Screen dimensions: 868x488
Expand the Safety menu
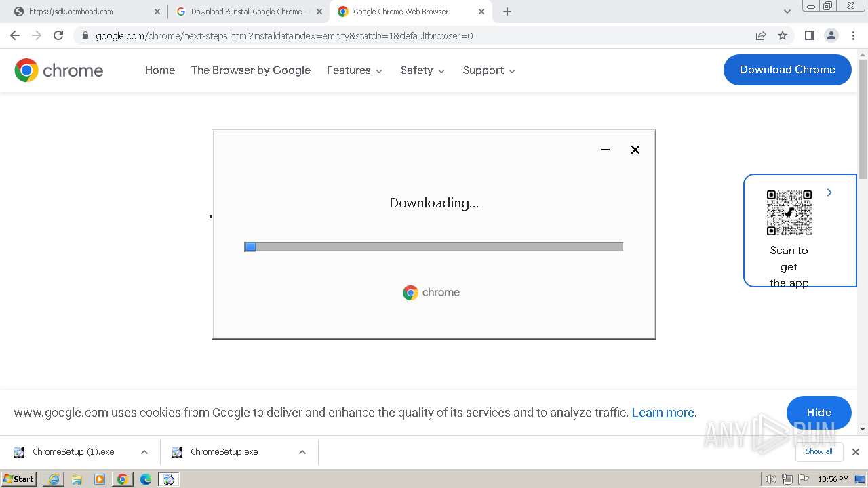422,70
